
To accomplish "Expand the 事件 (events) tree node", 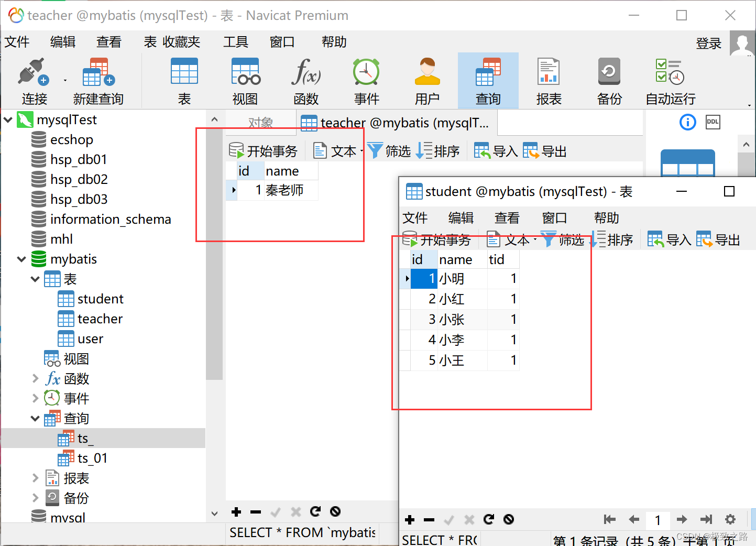I will (35, 398).
